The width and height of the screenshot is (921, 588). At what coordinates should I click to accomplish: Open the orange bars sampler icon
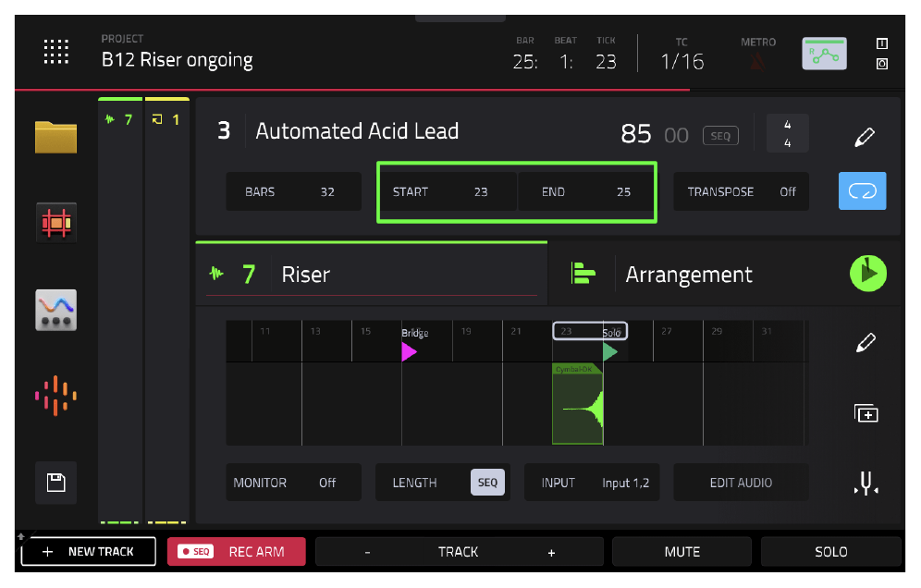[55, 396]
